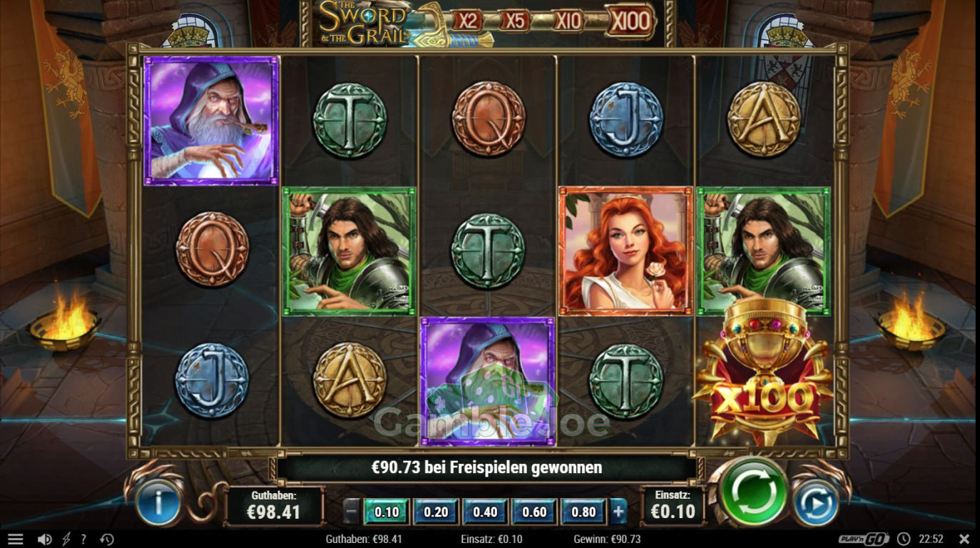This screenshot has width=980, height=548.
Task: Close the game with X icon
Action: click(x=964, y=539)
